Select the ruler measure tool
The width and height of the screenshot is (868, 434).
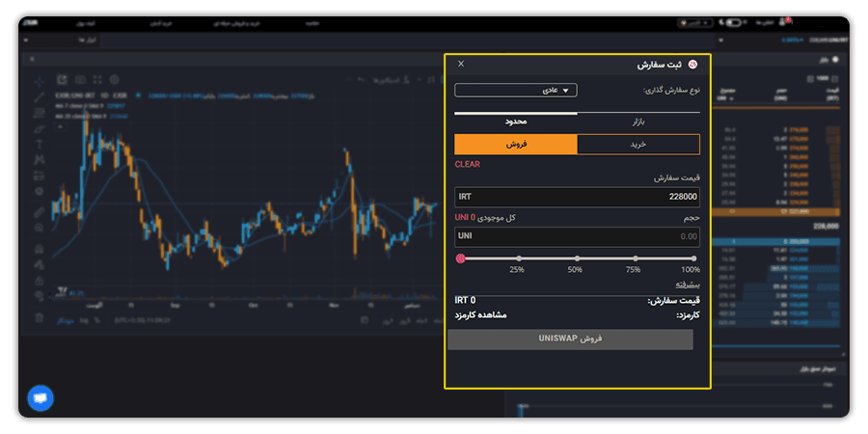[x=39, y=212]
